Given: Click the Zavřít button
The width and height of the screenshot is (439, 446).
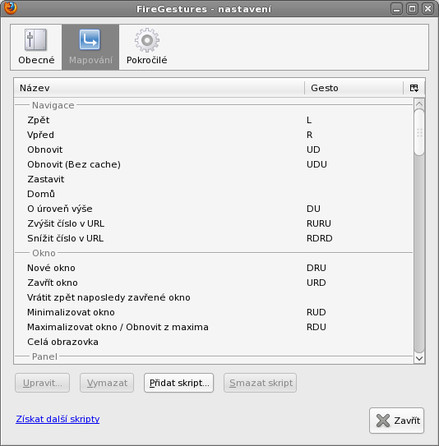Looking at the screenshot, I should tap(397, 420).
